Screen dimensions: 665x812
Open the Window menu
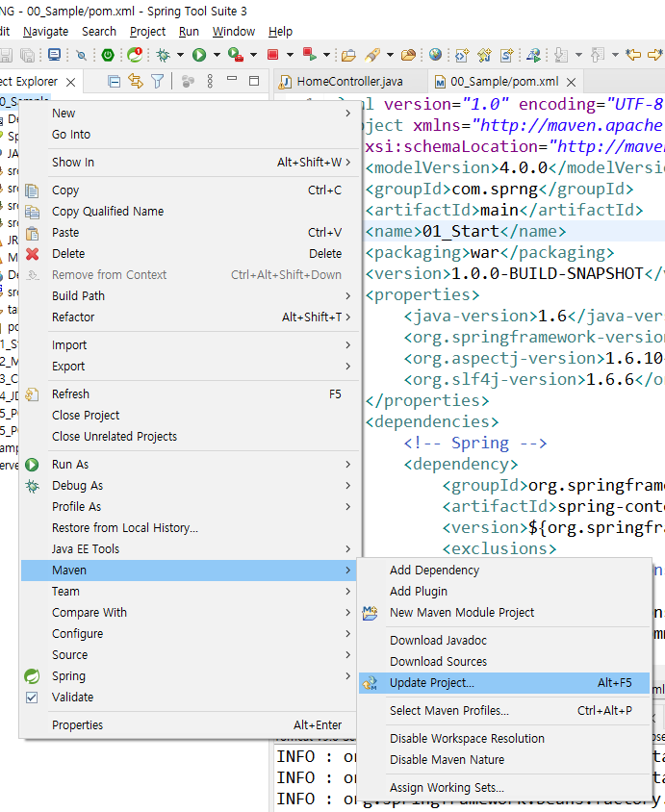tap(234, 32)
